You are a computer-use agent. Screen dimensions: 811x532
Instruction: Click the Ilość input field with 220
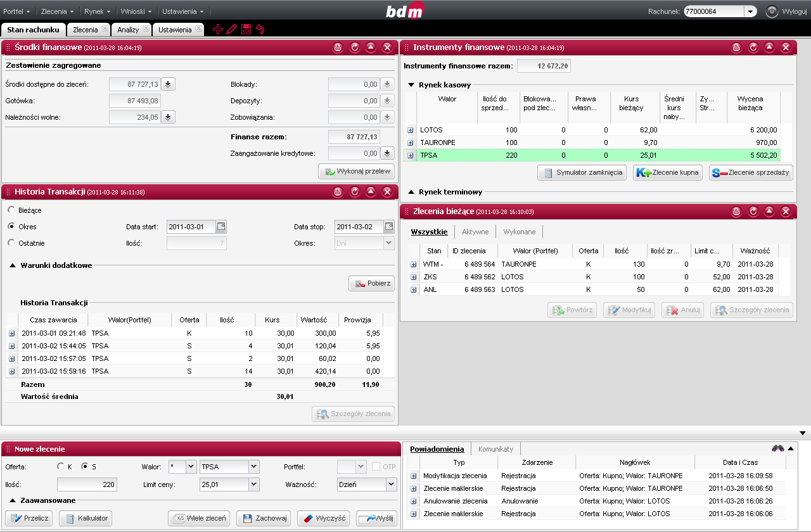[x=87, y=484]
